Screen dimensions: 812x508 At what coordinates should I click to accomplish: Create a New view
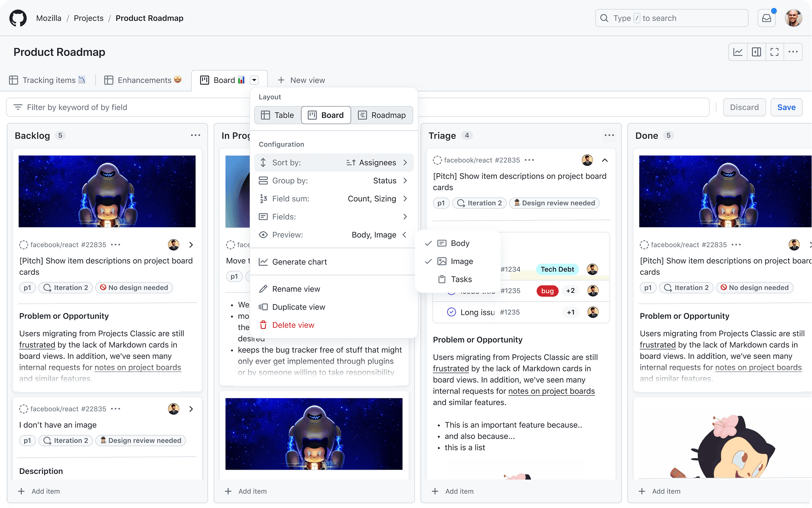[x=301, y=80]
